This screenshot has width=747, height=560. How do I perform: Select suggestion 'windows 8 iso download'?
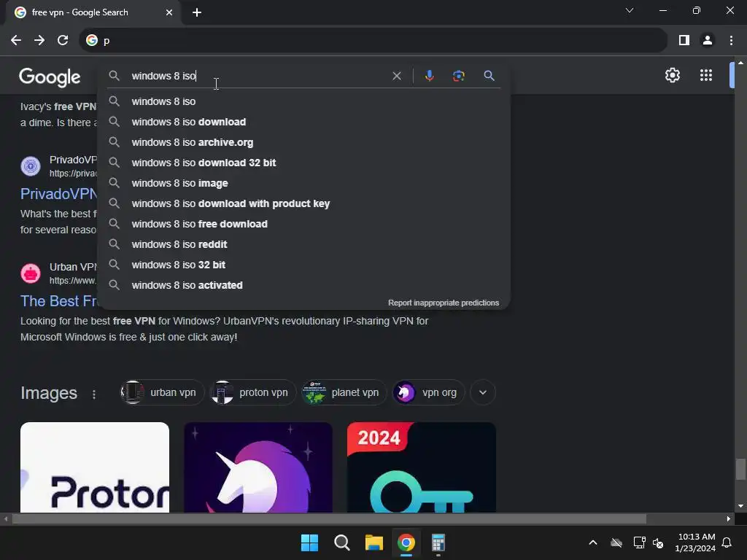point(303,122)
